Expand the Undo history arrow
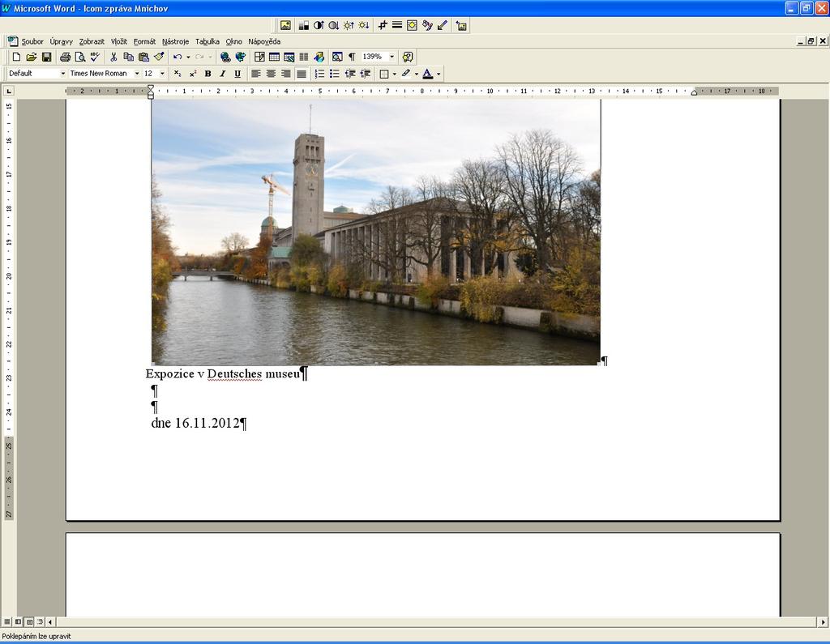 [x=188, y=57]
